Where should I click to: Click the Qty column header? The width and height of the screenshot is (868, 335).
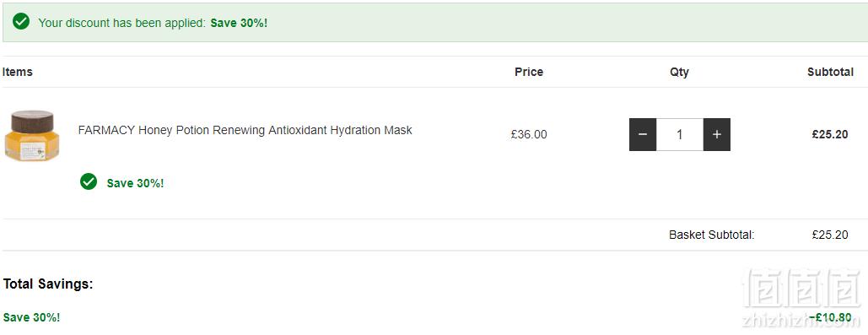(x=679, y=72)
